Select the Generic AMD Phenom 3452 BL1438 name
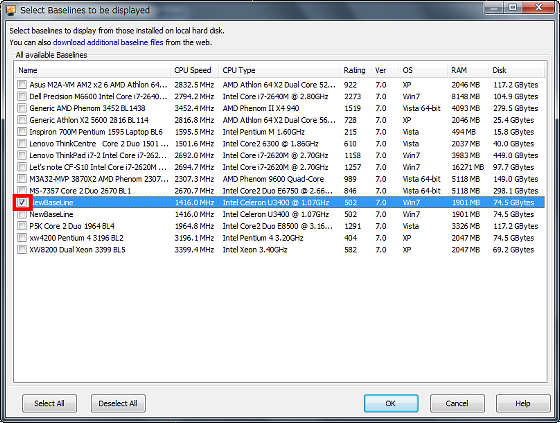The height and width of the screenshot is (423, 560). (88, 108)
